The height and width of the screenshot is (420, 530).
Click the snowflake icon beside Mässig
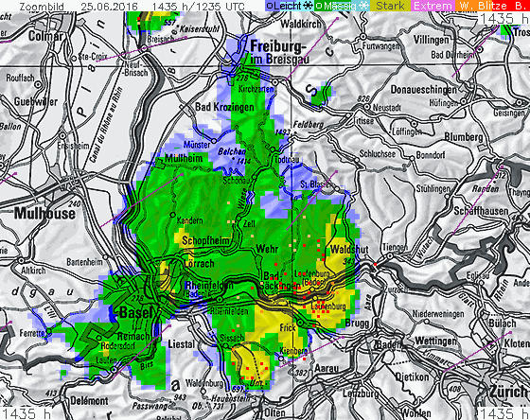tap(363, 6)
